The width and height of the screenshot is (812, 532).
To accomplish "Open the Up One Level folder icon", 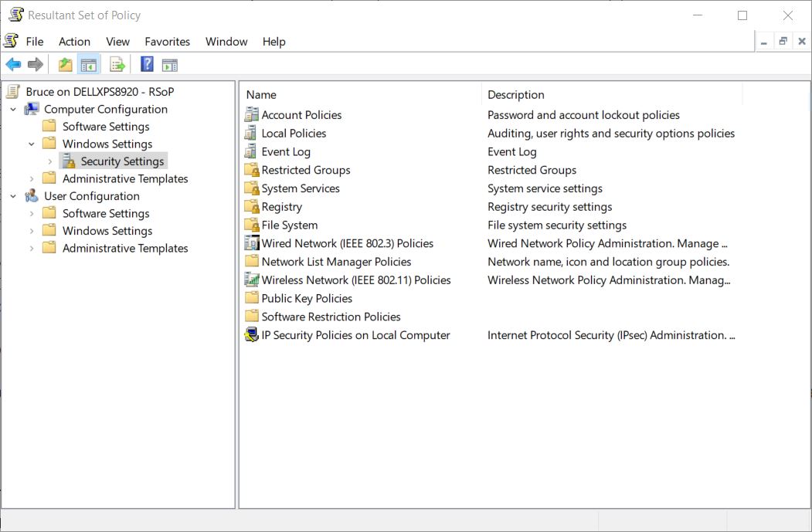I will [x=66, y=63].
